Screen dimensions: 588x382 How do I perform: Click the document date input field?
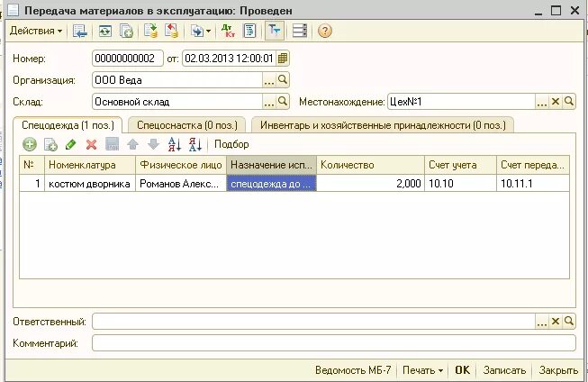[x=229, y=59]
